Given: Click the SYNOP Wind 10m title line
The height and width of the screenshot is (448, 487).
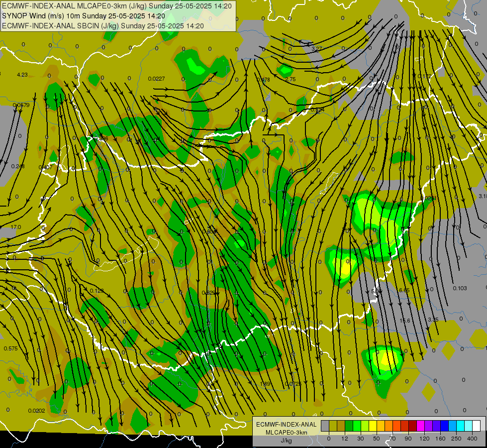Looking at the screenshot, I should [84, 16].
